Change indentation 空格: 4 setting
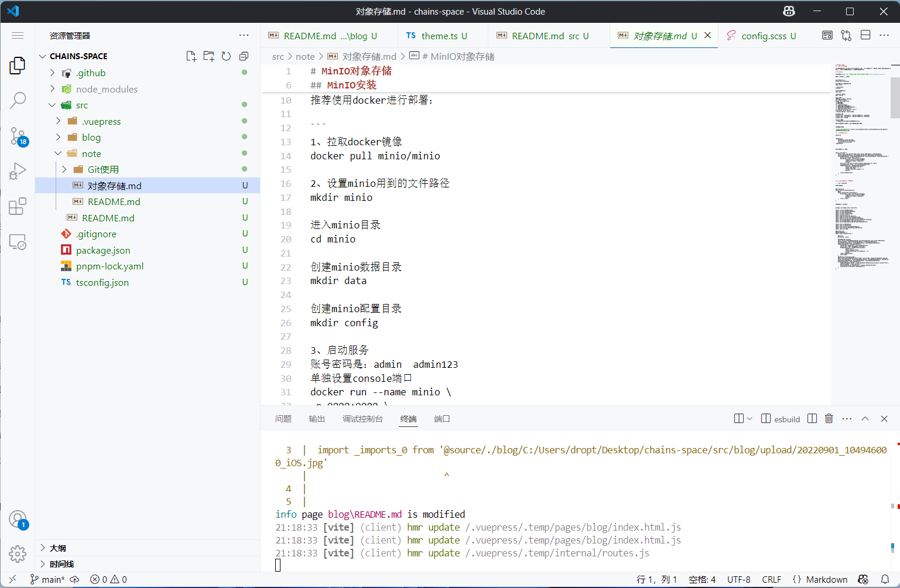The width and height of the screenshot is (900, 588). pos(702,579)
